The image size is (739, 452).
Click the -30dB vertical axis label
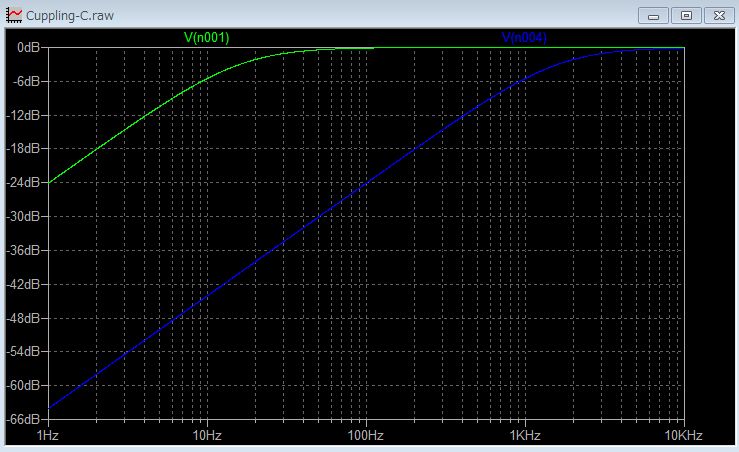tap(23, 216)
